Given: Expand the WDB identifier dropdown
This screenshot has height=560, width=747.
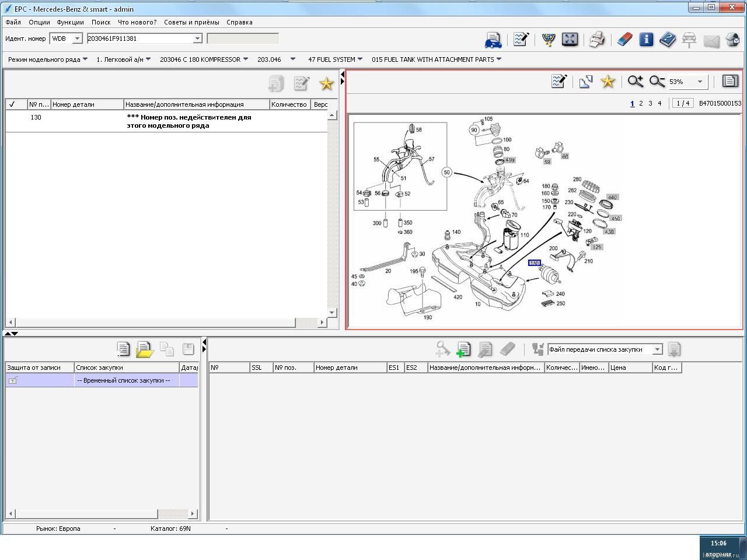Looking at the screenshot, I should tap(77, 38).
